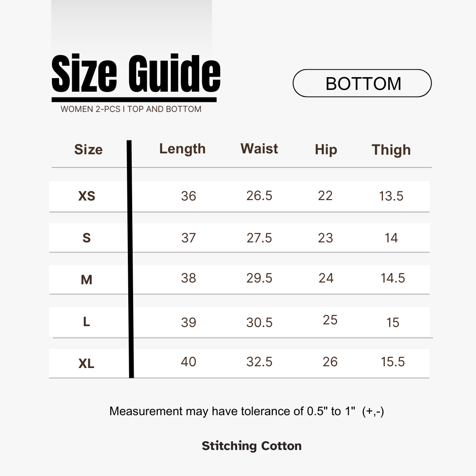Screen dimensions: 476x476
Task: Select the Waist column header
Action: [x=259, y=149]
